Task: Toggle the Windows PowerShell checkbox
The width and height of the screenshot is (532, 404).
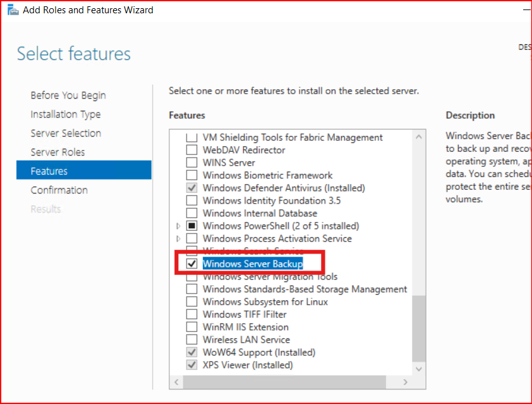Action: pyautogui.click(x=191, y=226)
